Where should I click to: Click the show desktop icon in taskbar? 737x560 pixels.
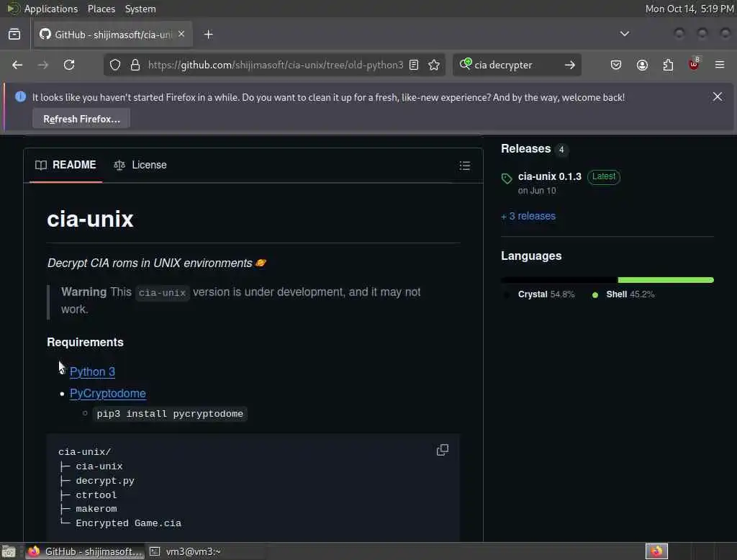click(9, 551)
